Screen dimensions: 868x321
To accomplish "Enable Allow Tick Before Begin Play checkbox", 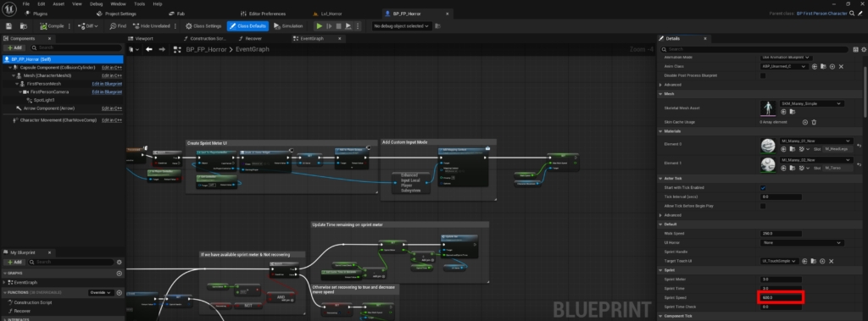I will [x=763, y=206].
